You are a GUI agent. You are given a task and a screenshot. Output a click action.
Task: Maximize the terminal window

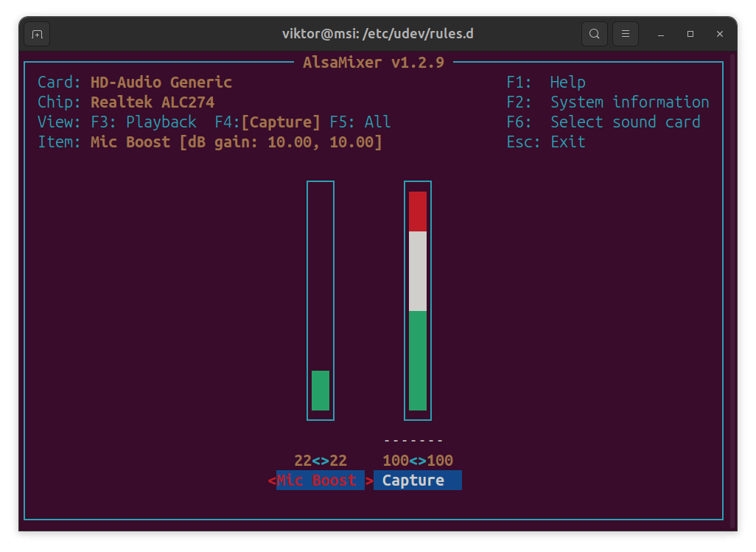coord(690,34)
